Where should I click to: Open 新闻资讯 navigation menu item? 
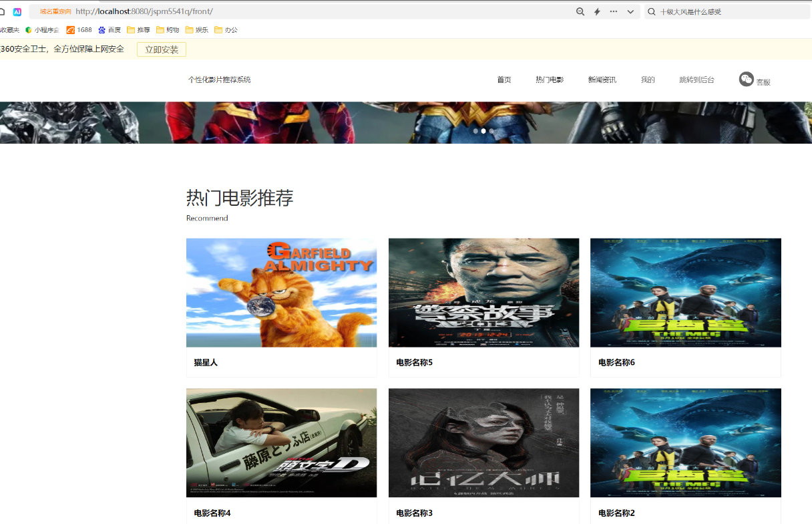coord(602,80)
